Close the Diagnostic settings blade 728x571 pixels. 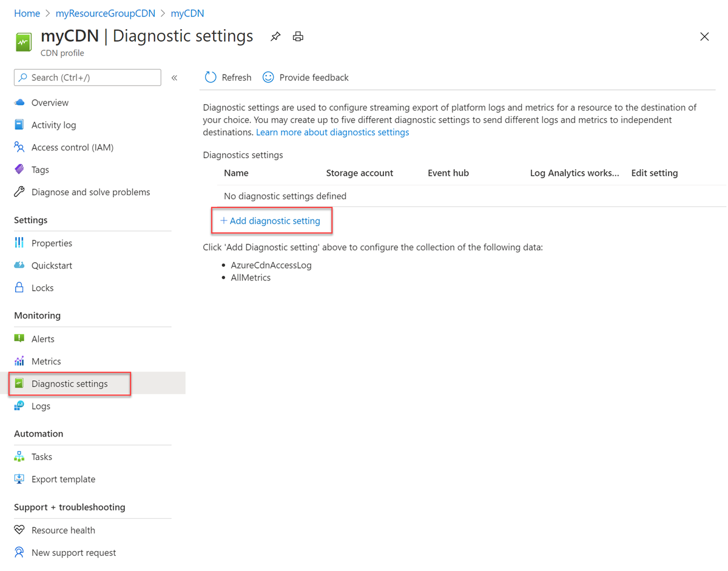[704, 37]
